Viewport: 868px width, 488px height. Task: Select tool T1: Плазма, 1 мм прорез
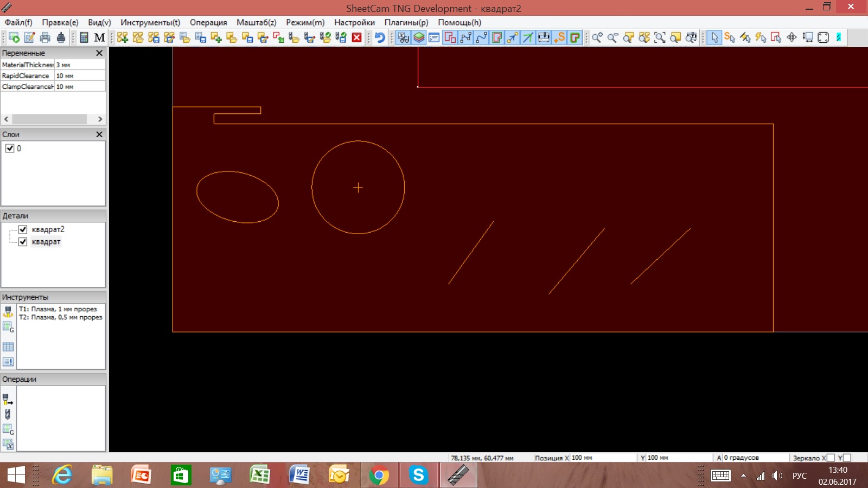click(x=58, y=309)
